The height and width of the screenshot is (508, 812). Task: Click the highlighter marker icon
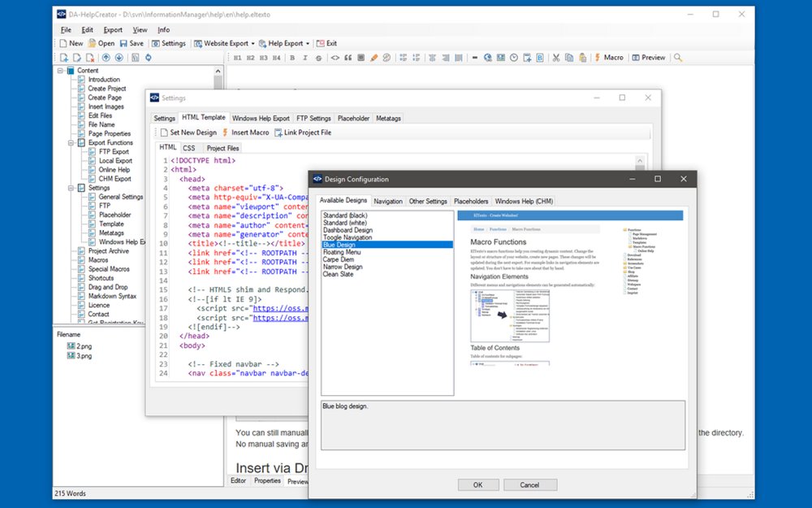[374, 58]
